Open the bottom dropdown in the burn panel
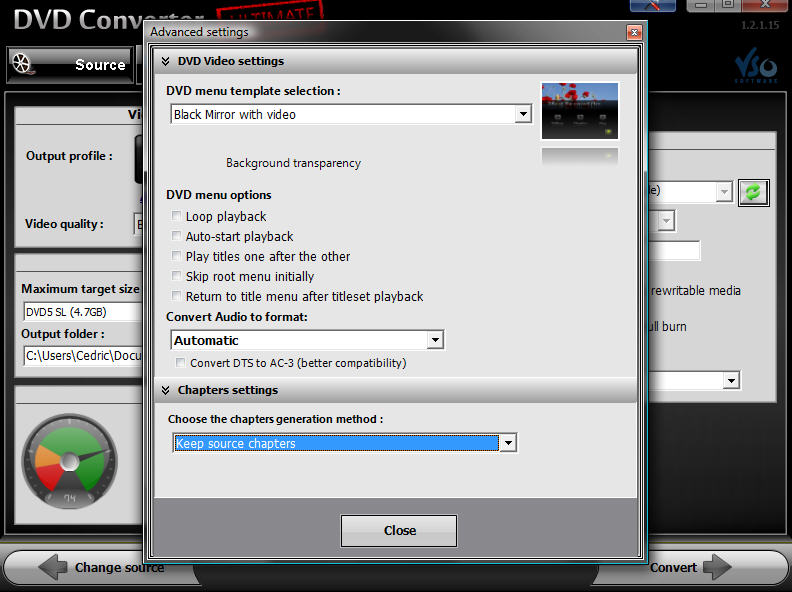 coord(731,380)
